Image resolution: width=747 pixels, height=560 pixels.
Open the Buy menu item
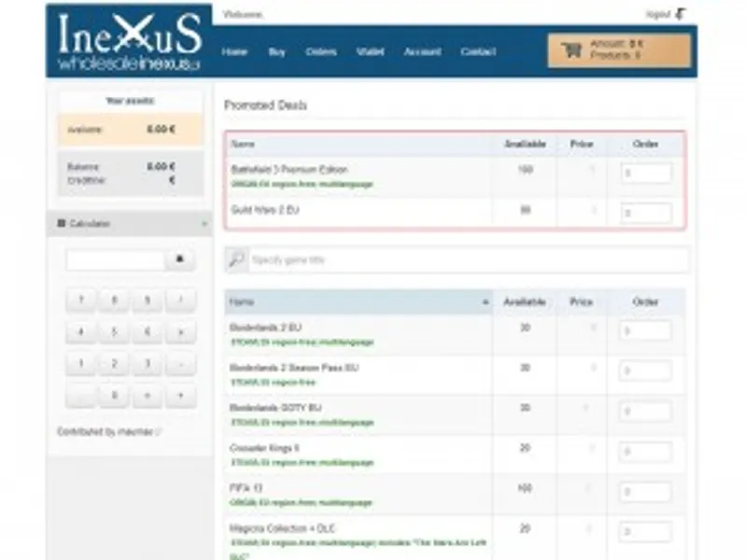[276, 52]
